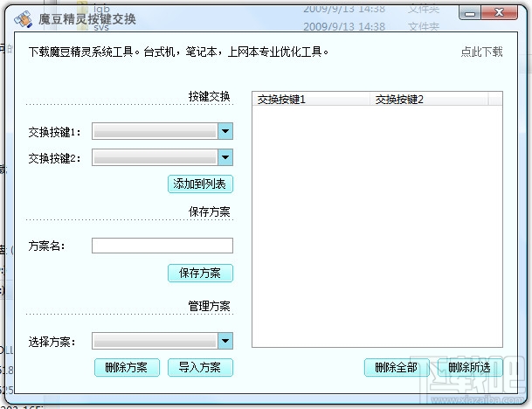This screenshot has height=409, width=532.
Task: Focus the 方案名 text field
Action: (162, 246)
